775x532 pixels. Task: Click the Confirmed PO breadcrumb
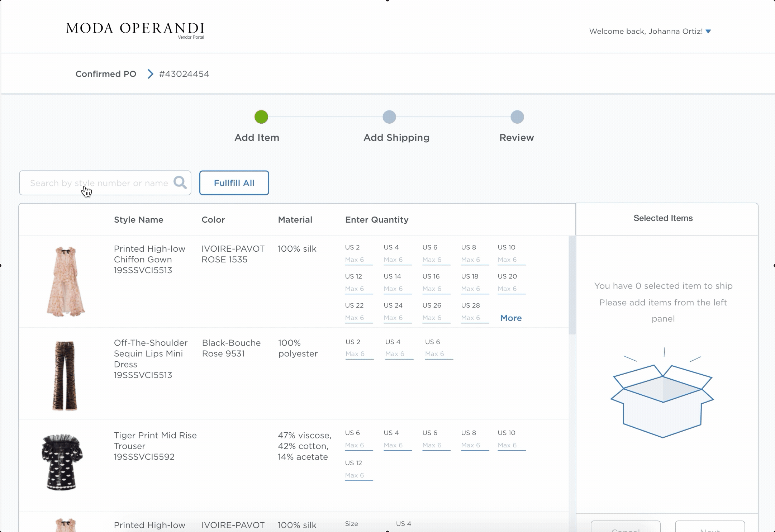tap(106, 74)
